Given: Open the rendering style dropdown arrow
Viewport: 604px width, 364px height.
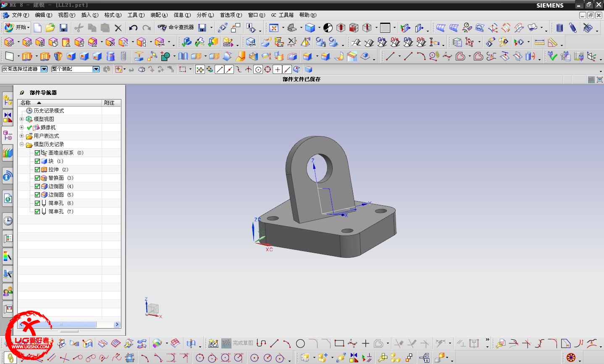Looking at the screenshot, I should [x=319, y=28].
